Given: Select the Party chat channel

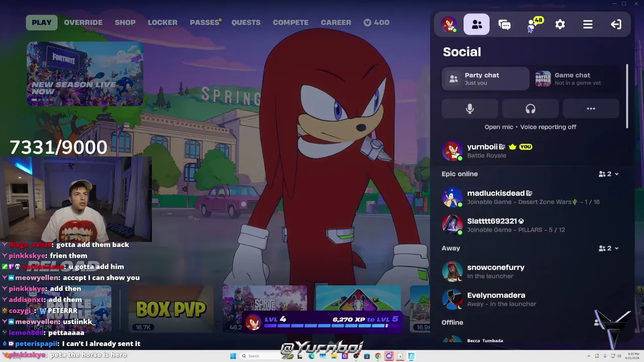Looking at the screenshot, I should pos(486,79).
